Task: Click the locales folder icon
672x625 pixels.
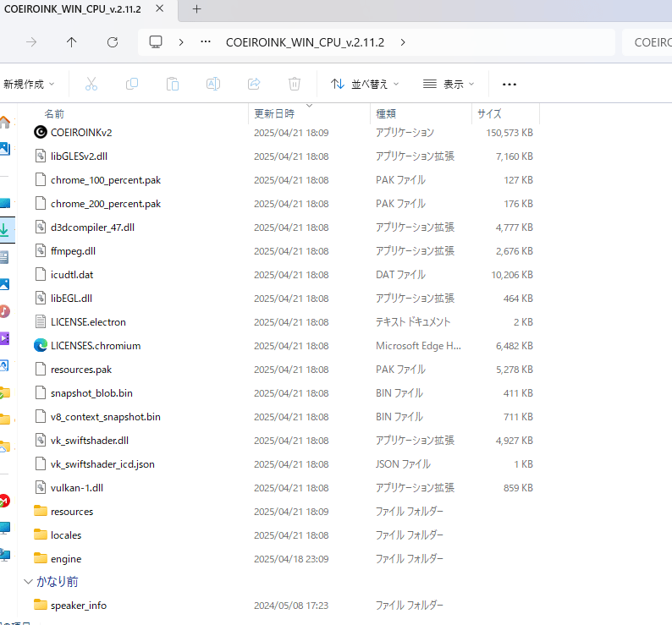Action: click(x=41, y=535)
